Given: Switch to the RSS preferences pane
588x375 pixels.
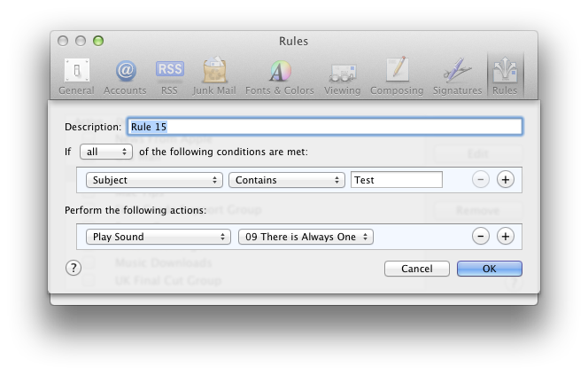Looking at the screenshot, I should click(x=169, y=76).
